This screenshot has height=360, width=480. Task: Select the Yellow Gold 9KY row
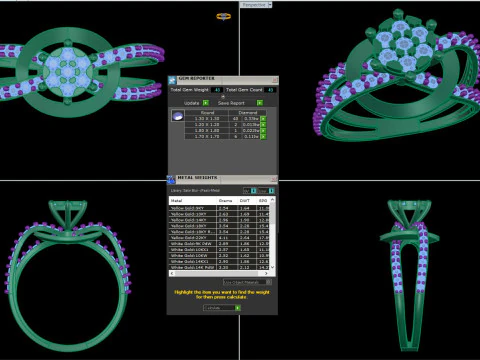(x=220, y=208)
